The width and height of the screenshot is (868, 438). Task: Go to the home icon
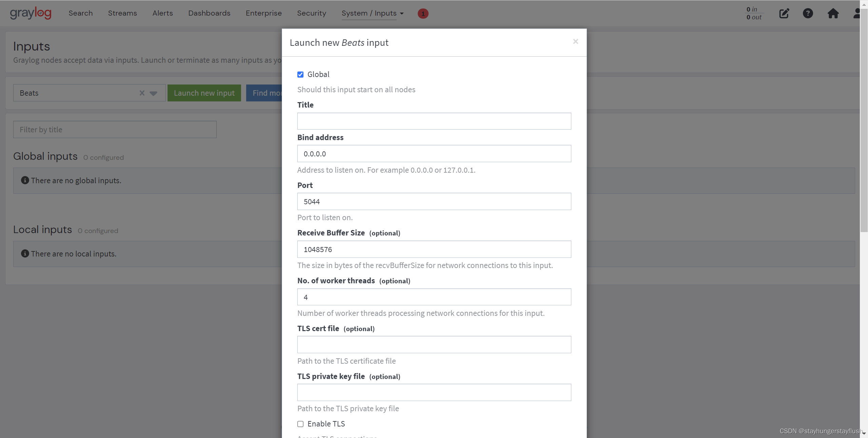(x=833, y=14)
